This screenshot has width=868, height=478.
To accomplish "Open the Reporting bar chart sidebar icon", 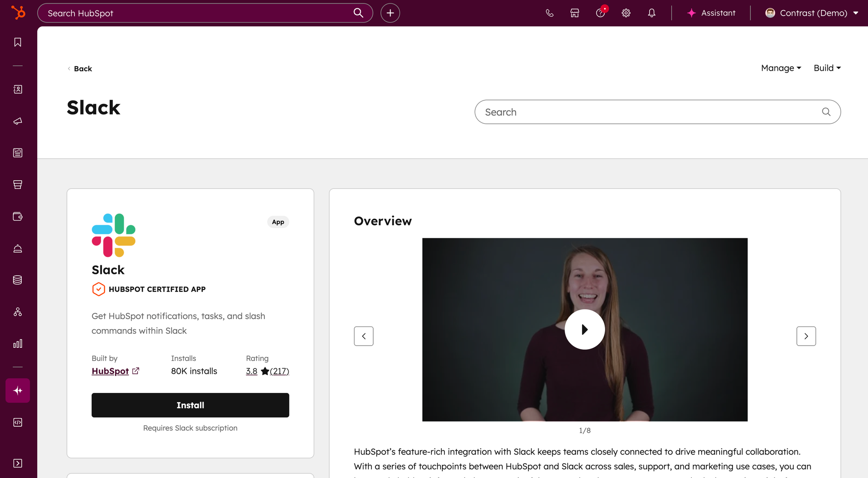I will click(18, 344).
